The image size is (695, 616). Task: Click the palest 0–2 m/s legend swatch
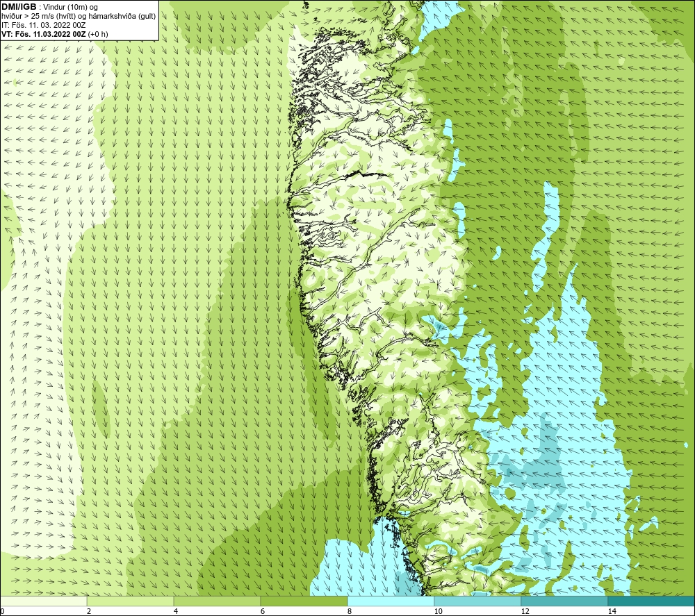[x=43, y=601]
